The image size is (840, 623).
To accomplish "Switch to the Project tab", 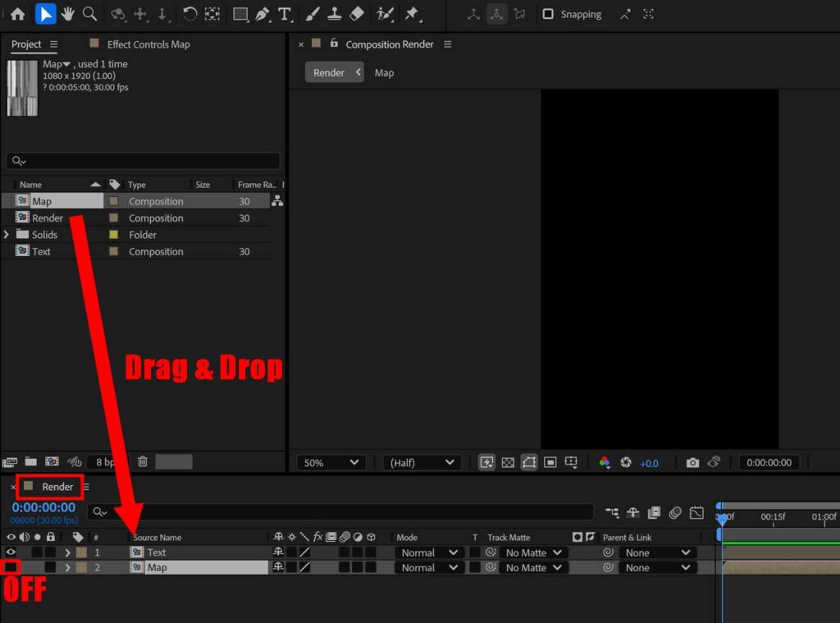I will coord(26,44).
